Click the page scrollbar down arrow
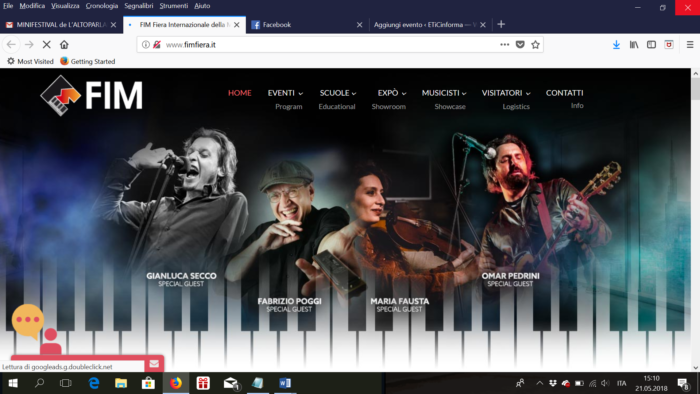The image size is (700, 394). tap(696, 368)
